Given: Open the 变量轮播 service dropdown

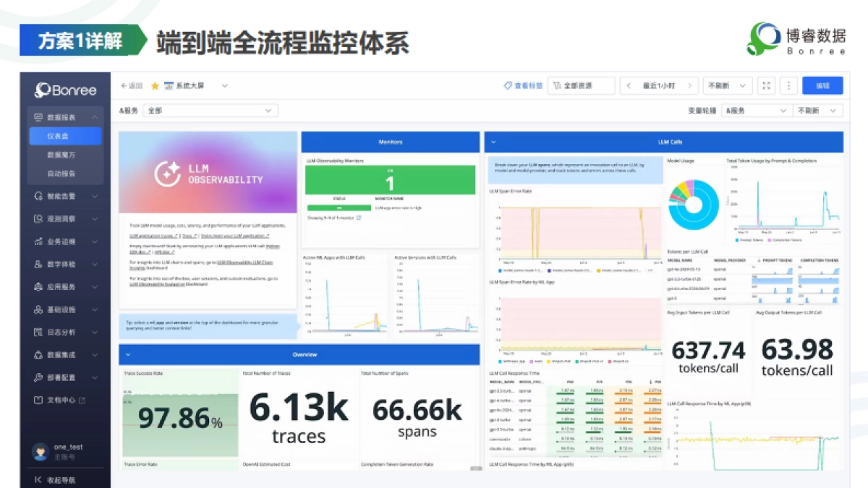Looking at the screenshot, I should click(757, 110).
